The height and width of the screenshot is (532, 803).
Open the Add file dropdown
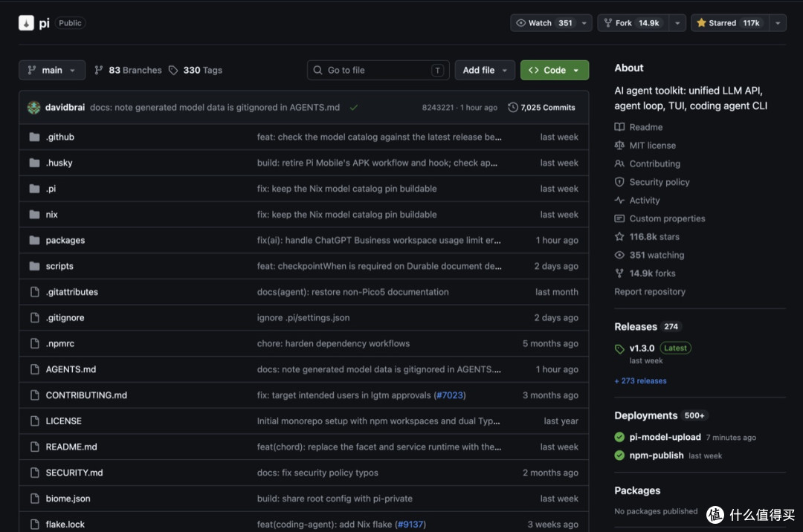click(x=485, y=70)
